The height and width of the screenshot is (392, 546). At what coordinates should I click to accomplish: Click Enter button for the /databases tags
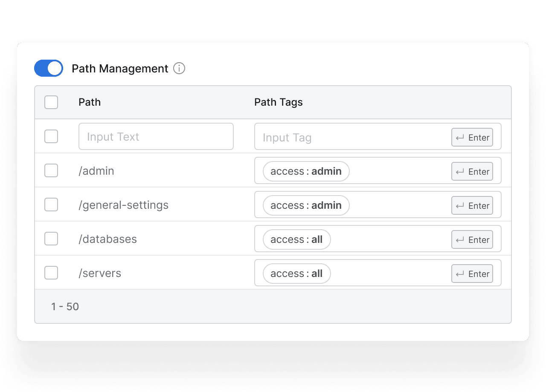click(x=472, y=239)
